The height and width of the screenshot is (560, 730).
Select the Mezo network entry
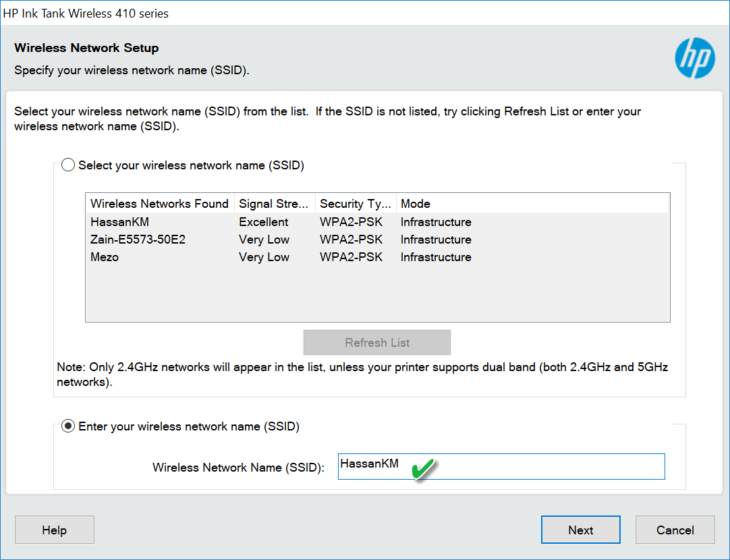tap(105, 257)
